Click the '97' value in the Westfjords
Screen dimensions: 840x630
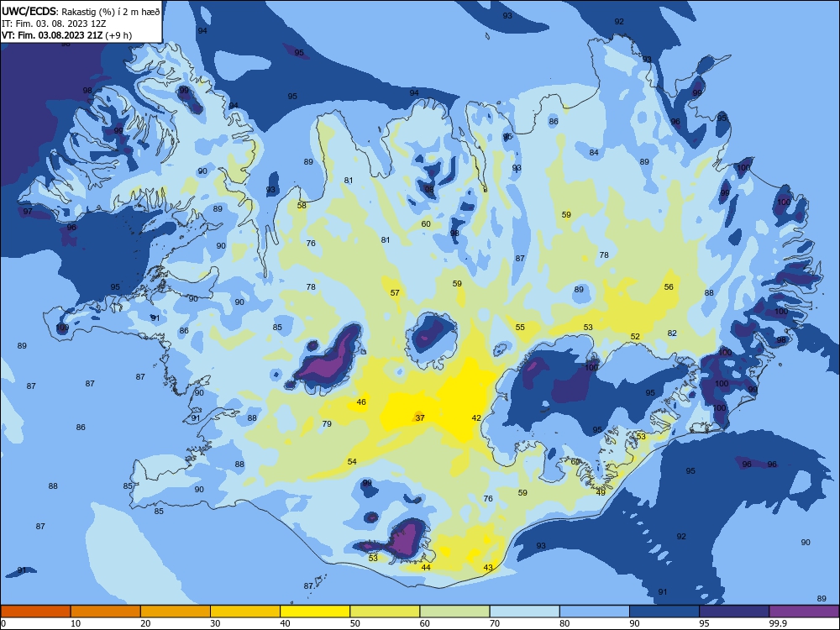click(x=28, y=212)
